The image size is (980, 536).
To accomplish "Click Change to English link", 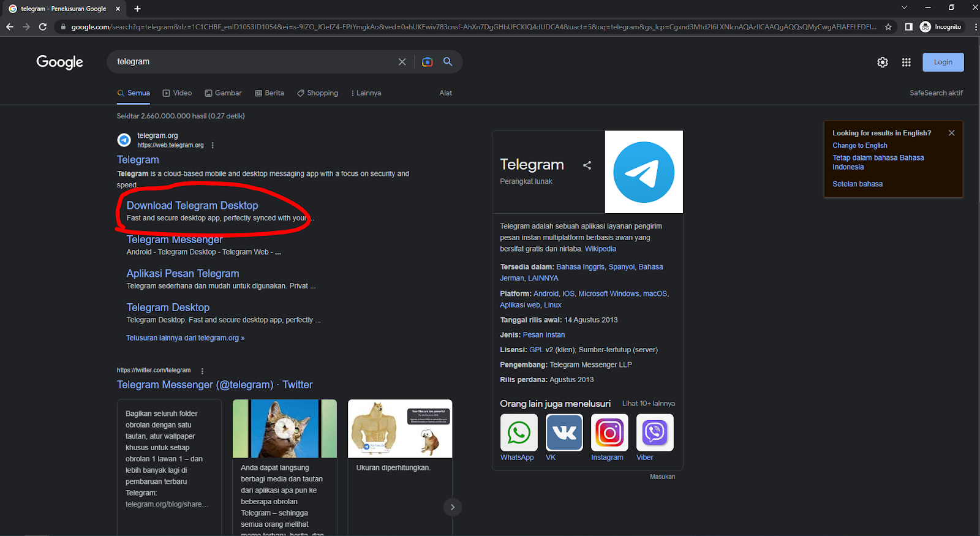I will pos(859,146).
